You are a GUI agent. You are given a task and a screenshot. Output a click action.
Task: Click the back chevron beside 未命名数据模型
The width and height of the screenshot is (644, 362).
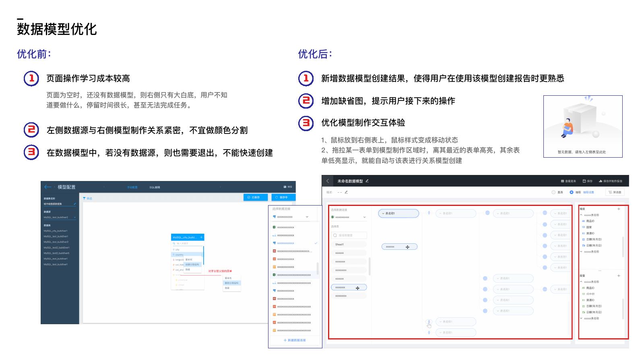click(x=328, y=181)
